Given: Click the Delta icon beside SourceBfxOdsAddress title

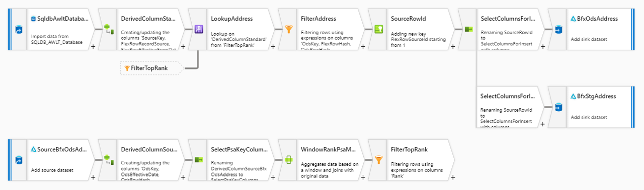Looking at the screenshot, I should [x=34, y=149].
